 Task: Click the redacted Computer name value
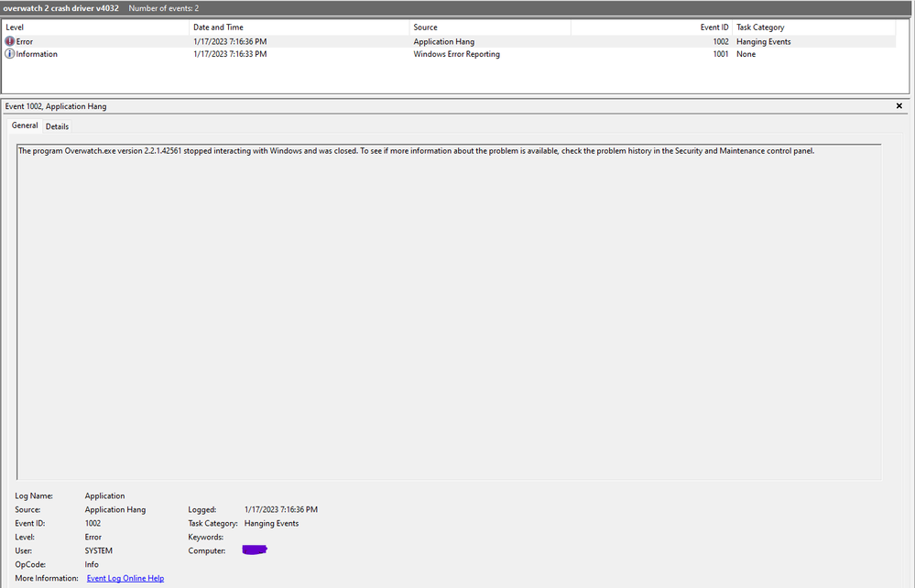(x=255, y=550)
